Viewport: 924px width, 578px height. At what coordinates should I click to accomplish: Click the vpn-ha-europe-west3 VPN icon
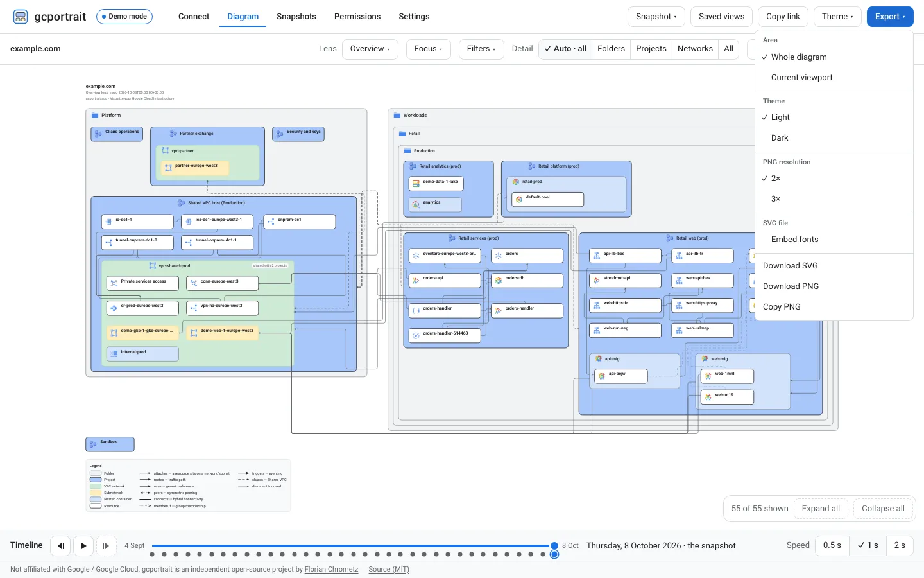[x=194, y=308]
